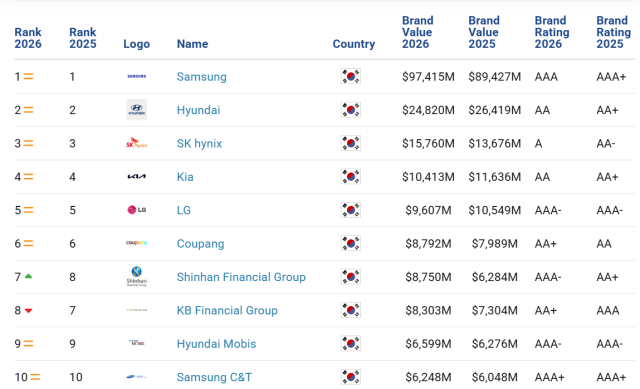This screenshot has height=389, width=640.
Task: Select Samsung's 2026 rating AAA
Action: pyautogui.click(x=546, y=77)
